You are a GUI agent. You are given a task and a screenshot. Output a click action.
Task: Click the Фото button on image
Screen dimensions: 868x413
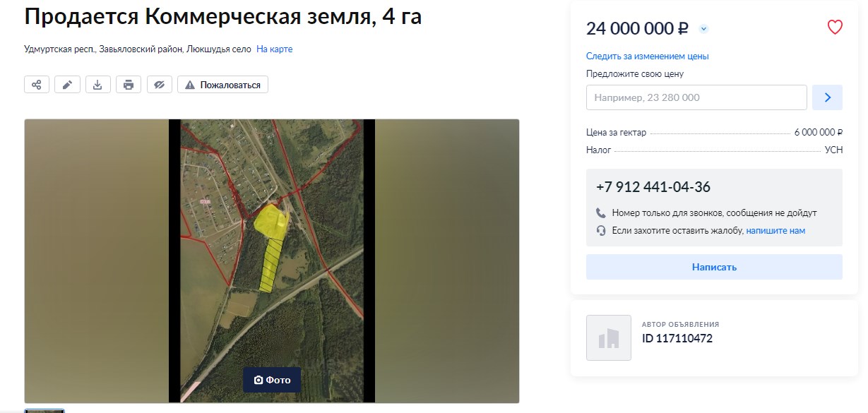point(272,380)
